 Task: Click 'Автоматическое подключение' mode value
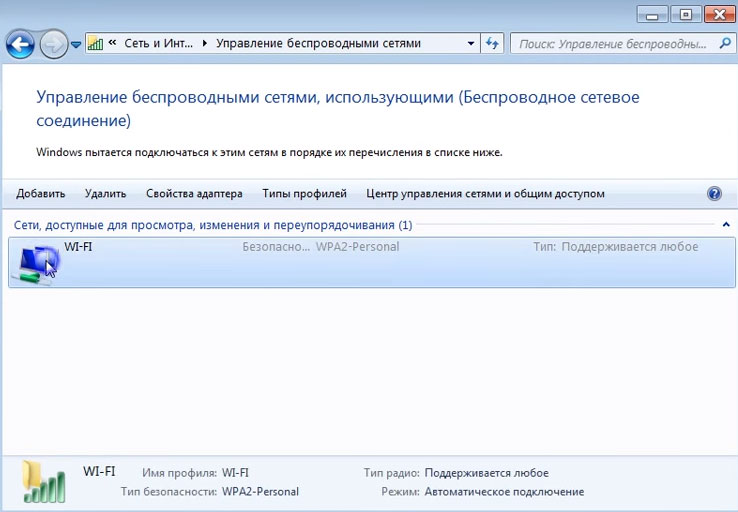pos(505,491)
